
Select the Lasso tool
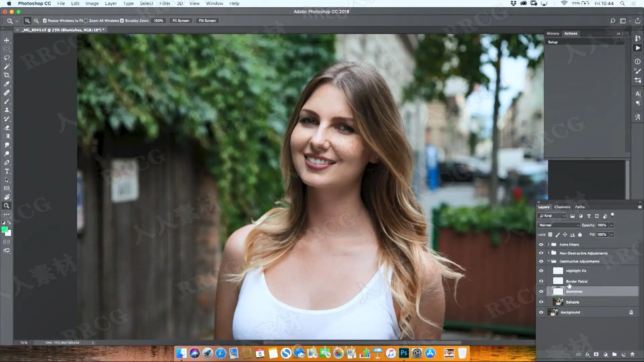(7, 58)
